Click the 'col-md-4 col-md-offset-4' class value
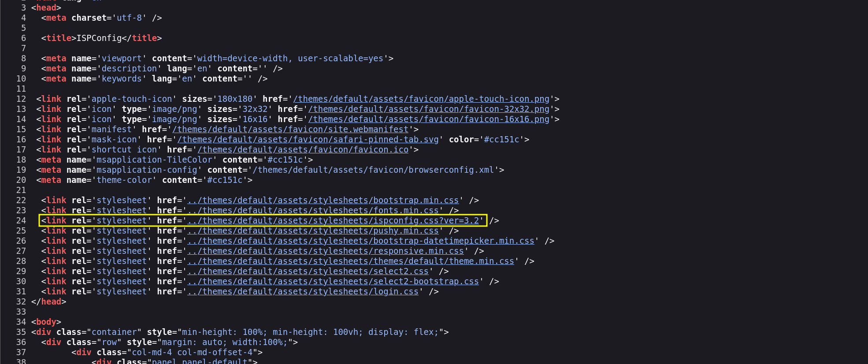This screenshot has height=364, width=868. pos(193,353)
